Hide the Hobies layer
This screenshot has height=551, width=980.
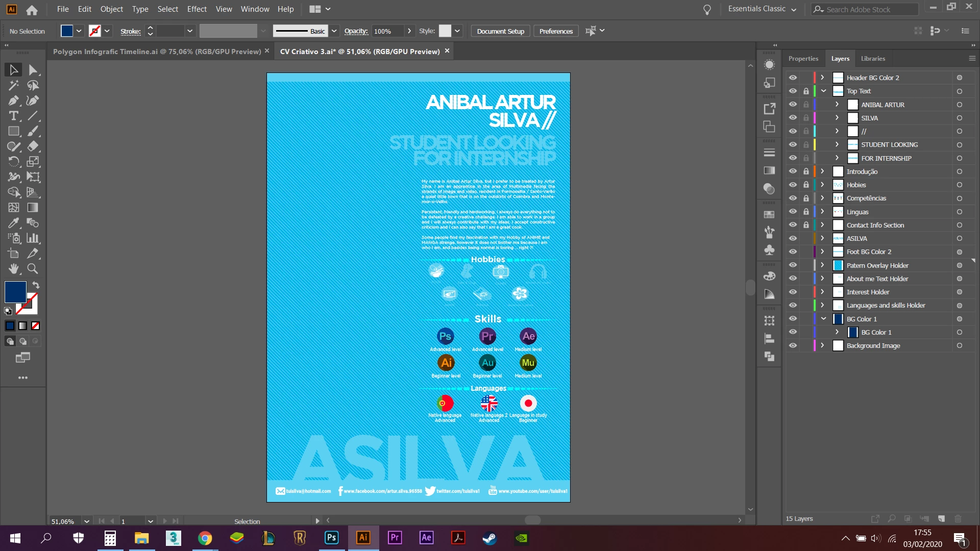[x=793, y=185]
